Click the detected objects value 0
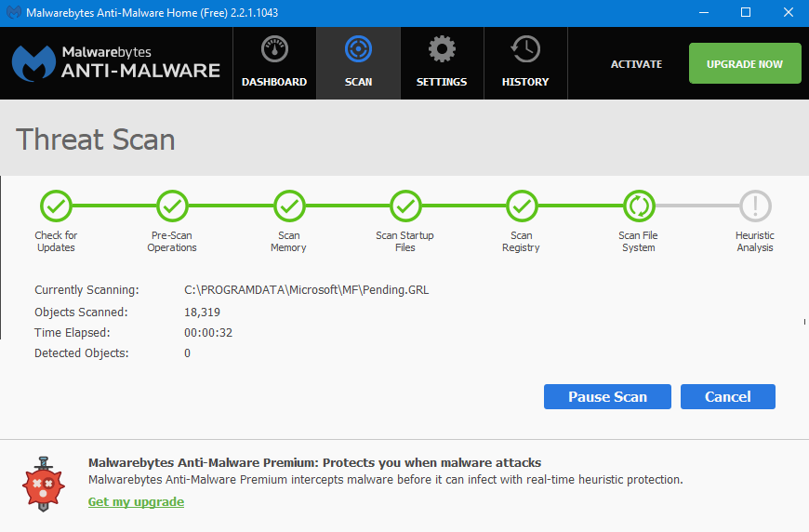 pos(187,353)
